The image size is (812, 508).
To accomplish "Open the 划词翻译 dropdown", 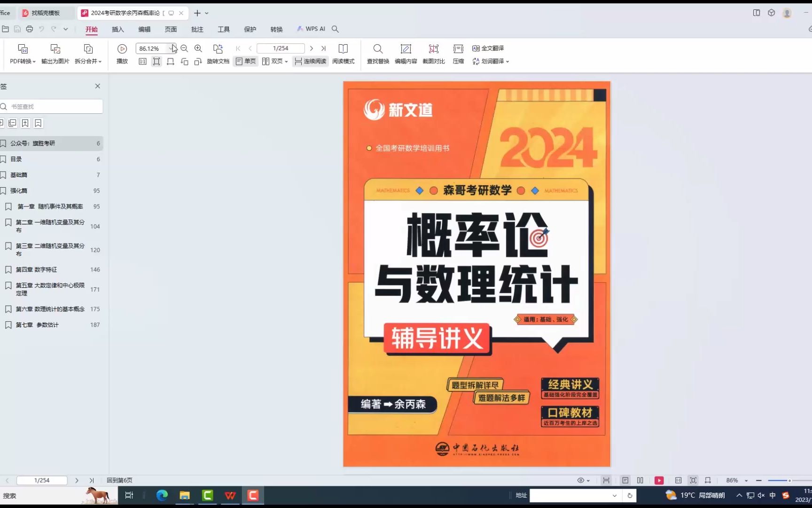I will point(491,62).
